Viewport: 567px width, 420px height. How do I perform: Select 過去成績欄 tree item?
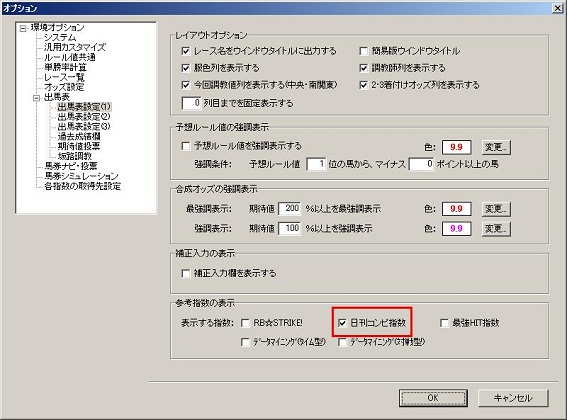pos(79,136)
